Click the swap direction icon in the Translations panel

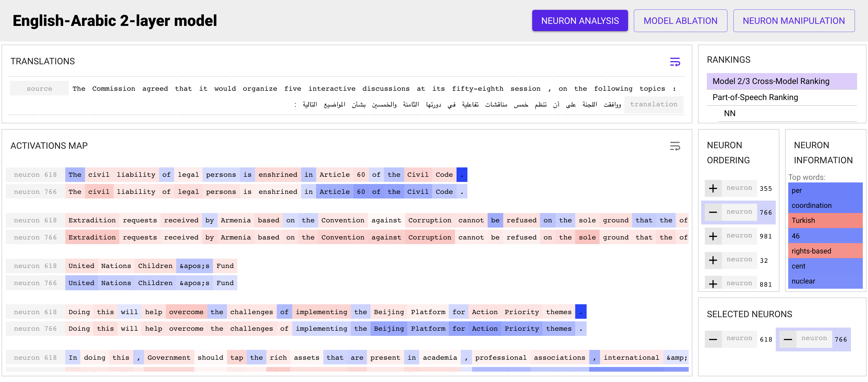[675, 62]
